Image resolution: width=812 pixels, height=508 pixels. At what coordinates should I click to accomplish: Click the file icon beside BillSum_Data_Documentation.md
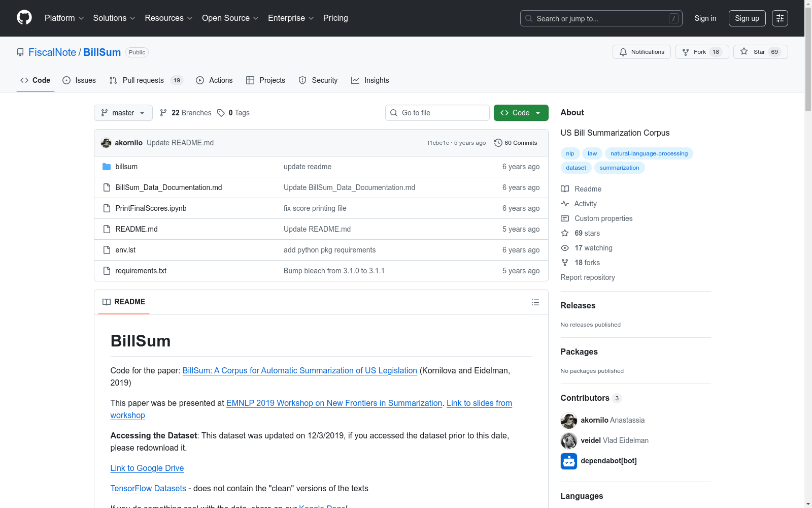coord(107,187)
